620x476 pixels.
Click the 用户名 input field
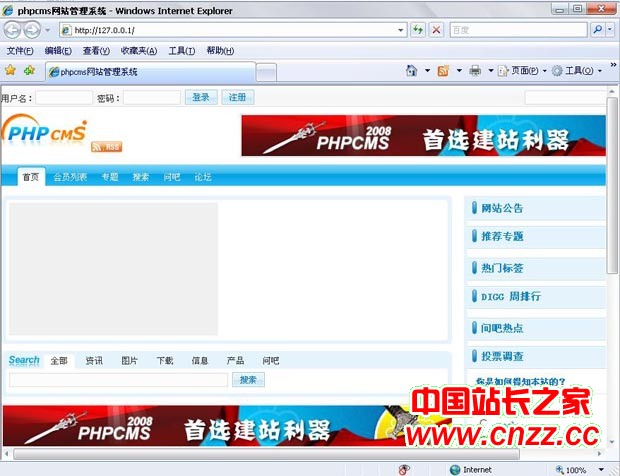pos(64,98)
